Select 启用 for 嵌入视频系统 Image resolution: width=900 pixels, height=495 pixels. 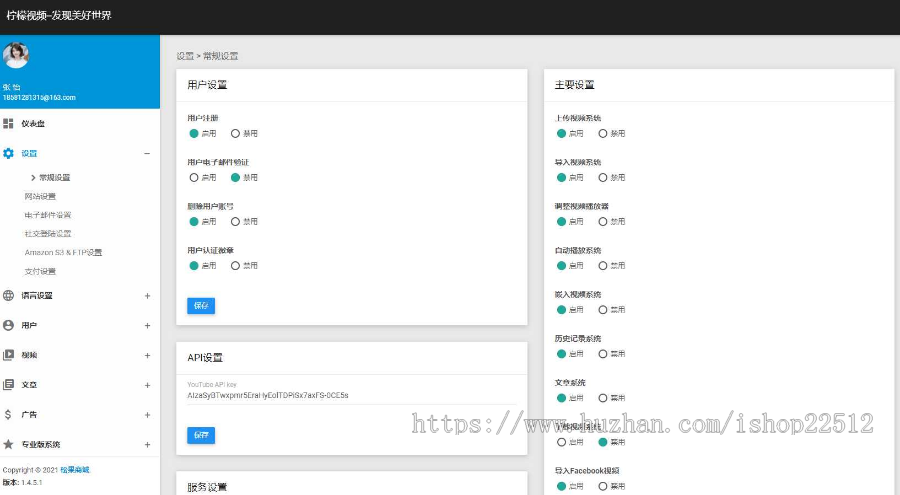pos(561,310)
